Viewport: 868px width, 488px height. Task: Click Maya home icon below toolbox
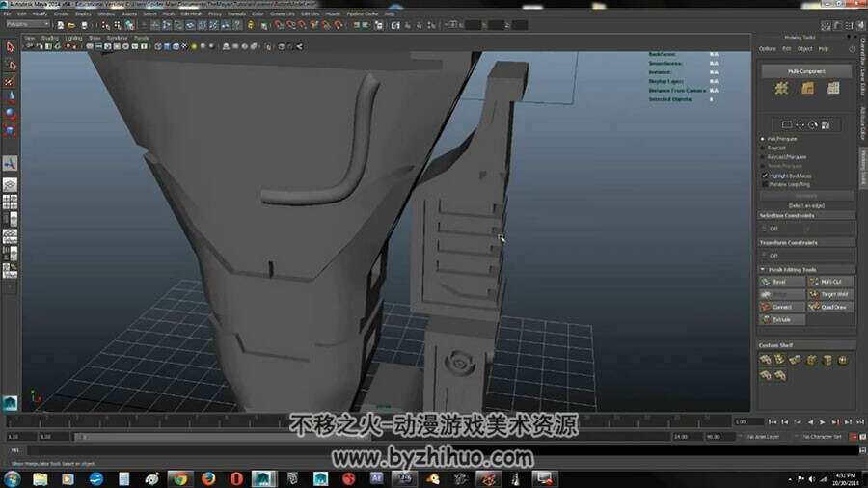[x=10, y=403]
